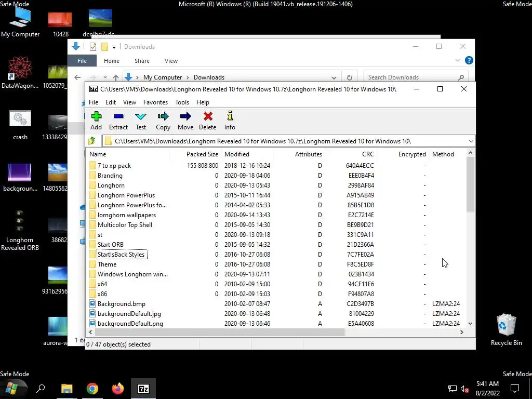Open the Tools menu
The image size is (532, 399).
tap(182, 102)
